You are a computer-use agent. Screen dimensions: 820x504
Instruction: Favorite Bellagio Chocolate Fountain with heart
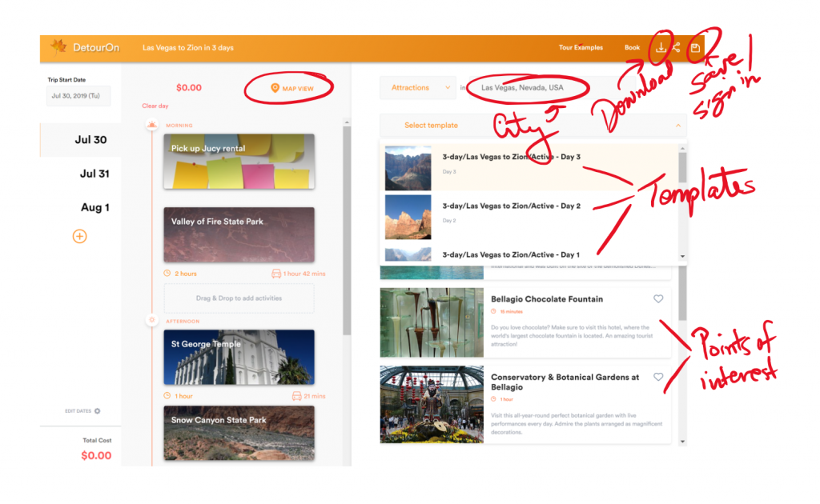pos(658,298)
